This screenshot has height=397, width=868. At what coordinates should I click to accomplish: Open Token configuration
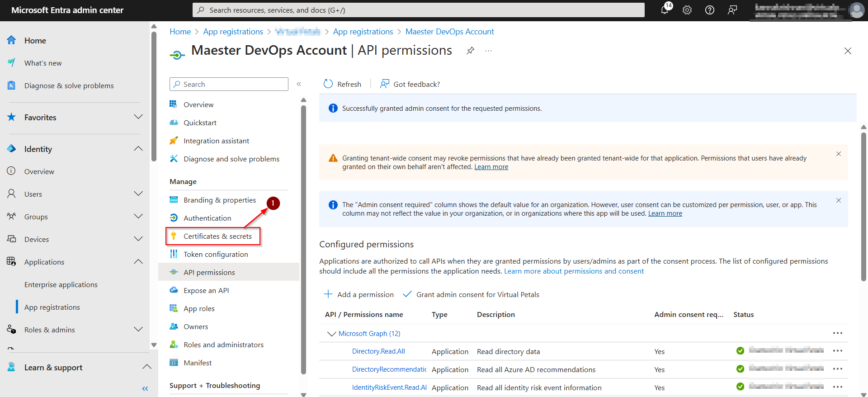(x=216, y=254)
